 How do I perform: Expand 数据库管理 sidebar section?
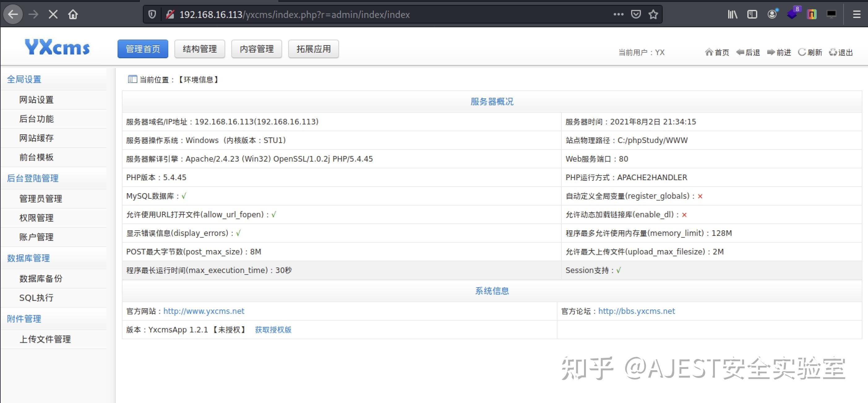[28, 258]
